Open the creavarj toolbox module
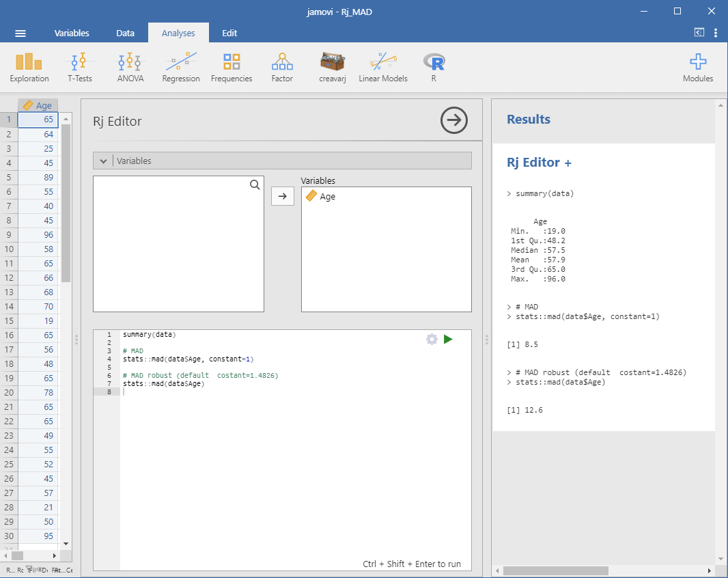 [x=332, y=68]
